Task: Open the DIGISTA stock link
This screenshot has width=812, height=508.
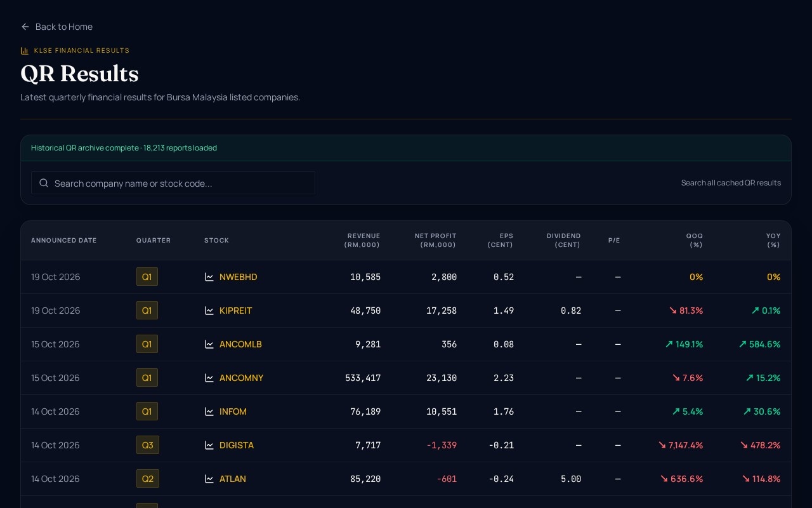Action: [237, 445]
